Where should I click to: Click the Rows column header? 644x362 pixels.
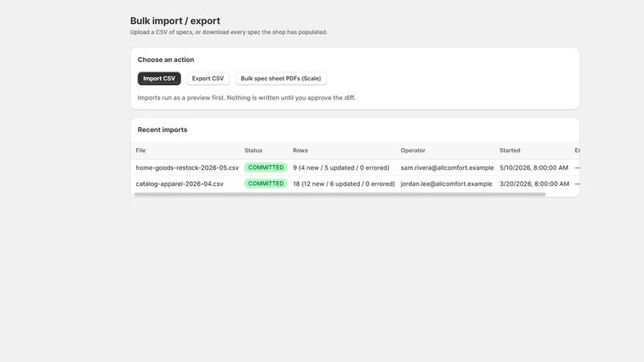[299, 150]
